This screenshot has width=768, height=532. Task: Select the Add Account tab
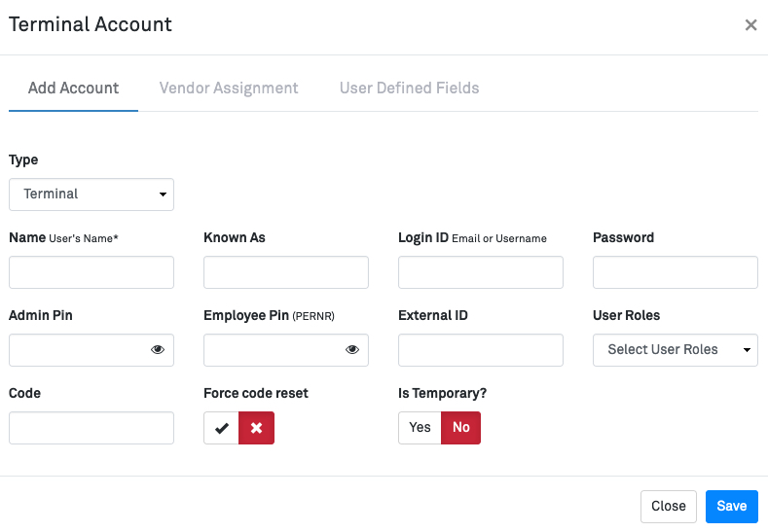click(73, 89)
